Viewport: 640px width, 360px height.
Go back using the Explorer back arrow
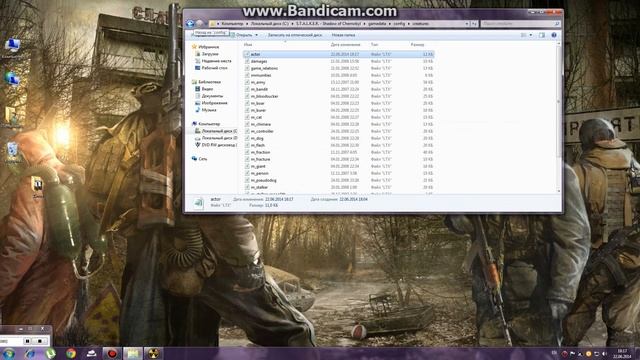[x=190, y=24]
